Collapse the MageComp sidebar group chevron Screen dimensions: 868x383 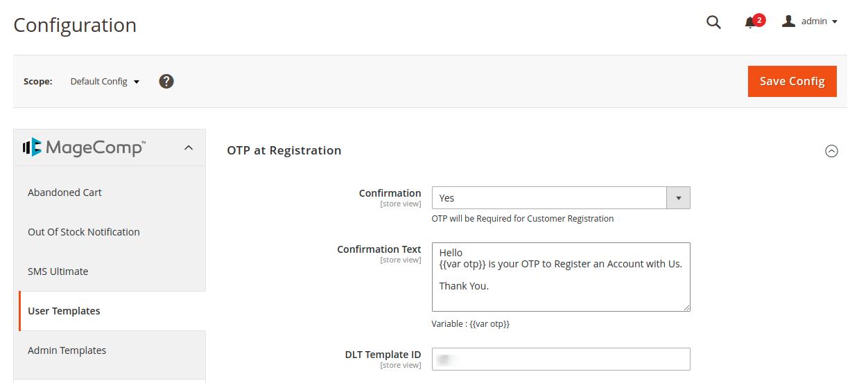[x=189, y=148]
